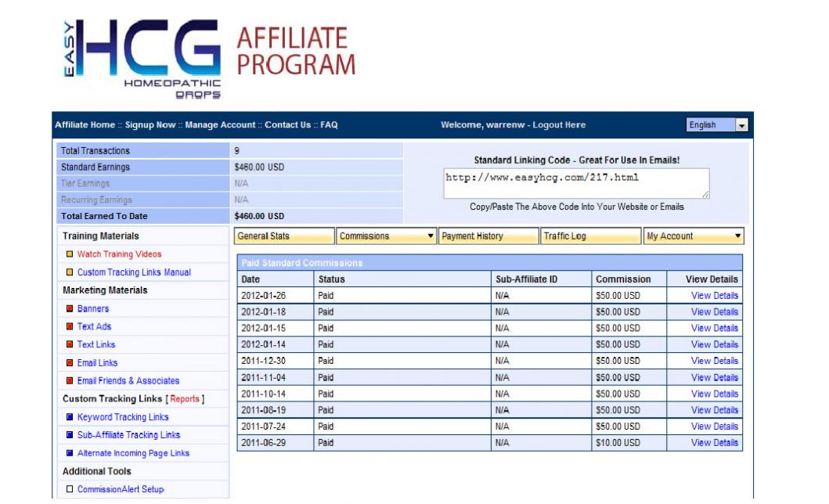View details for 2011-10-14 commission
This screenshot has width=829, height=504.
714,394
